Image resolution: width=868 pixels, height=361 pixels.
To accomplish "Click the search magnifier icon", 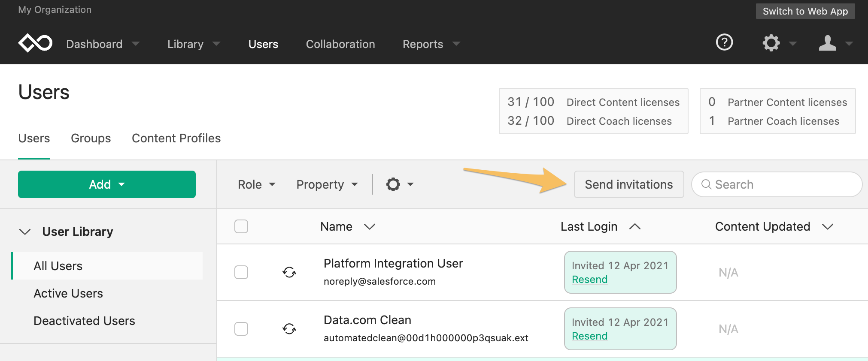I will tap(706, 184).
